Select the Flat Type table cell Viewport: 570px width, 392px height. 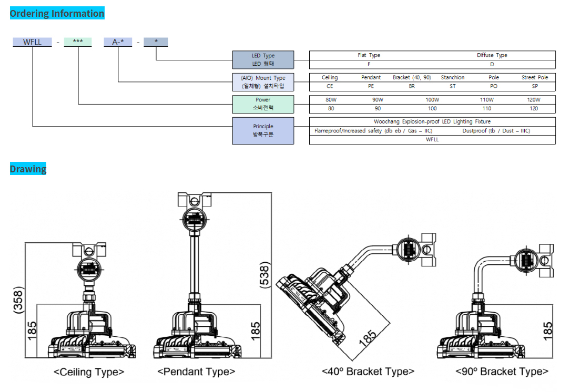[x=369, y=55]
